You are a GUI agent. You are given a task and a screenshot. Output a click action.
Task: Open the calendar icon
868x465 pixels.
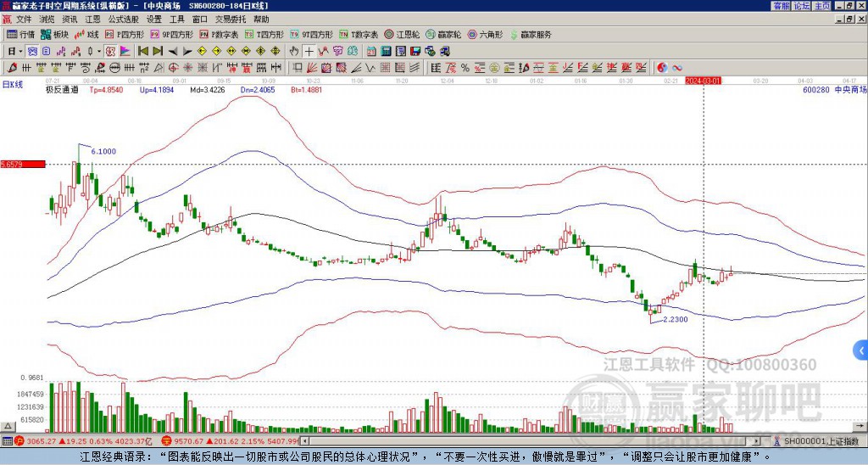pyautogui.click(x=371, y=52)
